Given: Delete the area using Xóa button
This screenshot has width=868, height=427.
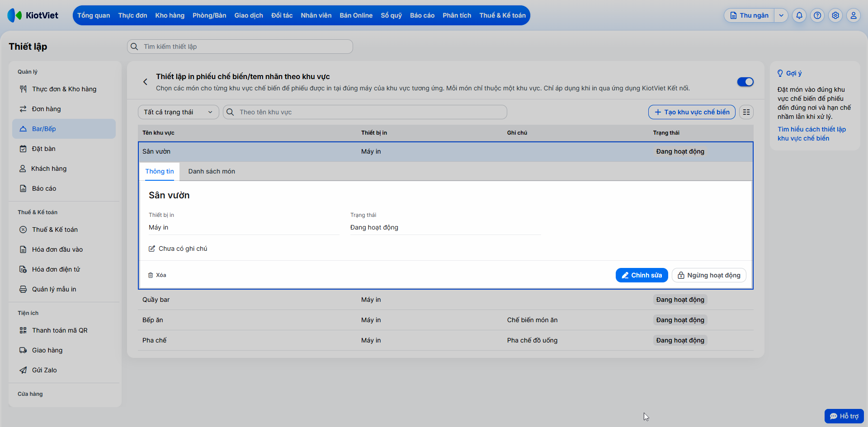Looking at the screenshot, I should click(157, 275).
